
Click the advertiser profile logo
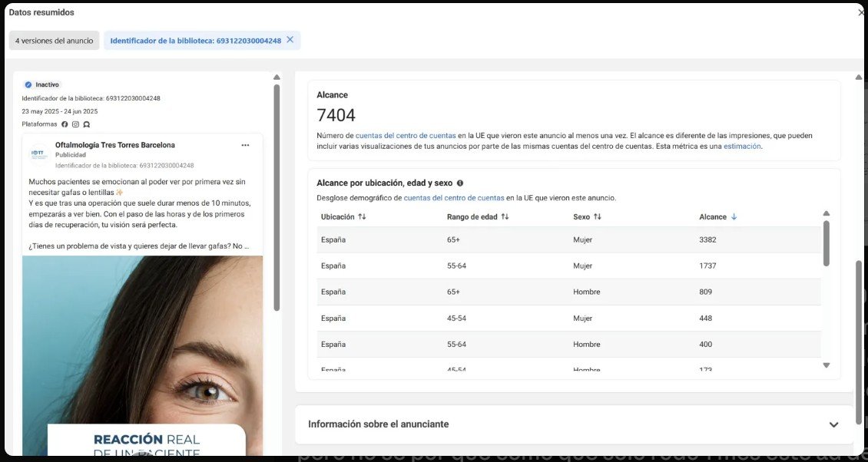(39, 153)
